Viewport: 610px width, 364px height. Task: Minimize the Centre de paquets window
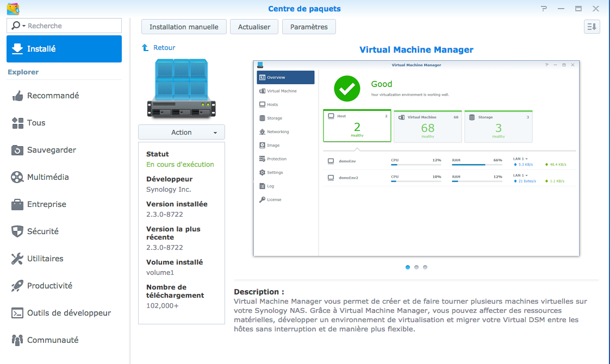pyautogui.click(x=561, y=9)
